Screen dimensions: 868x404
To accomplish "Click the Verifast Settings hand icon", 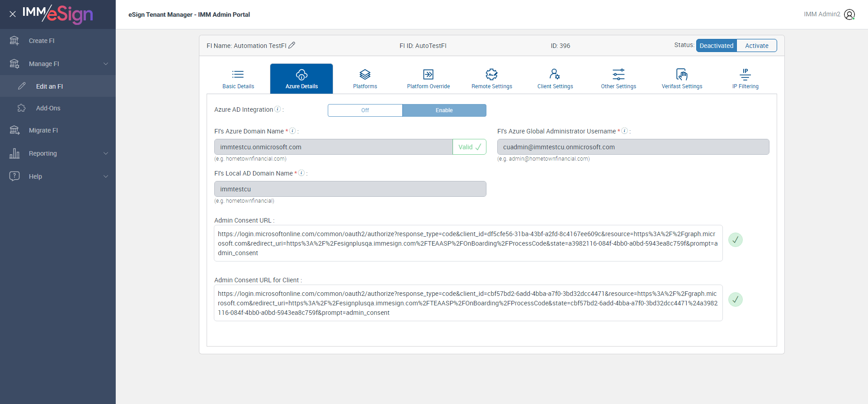I will coord(682,74).
